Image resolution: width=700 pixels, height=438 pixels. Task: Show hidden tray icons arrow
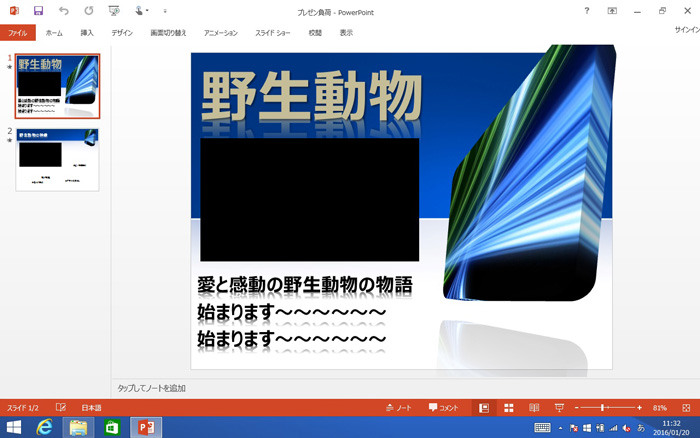[x=560, y=428]
